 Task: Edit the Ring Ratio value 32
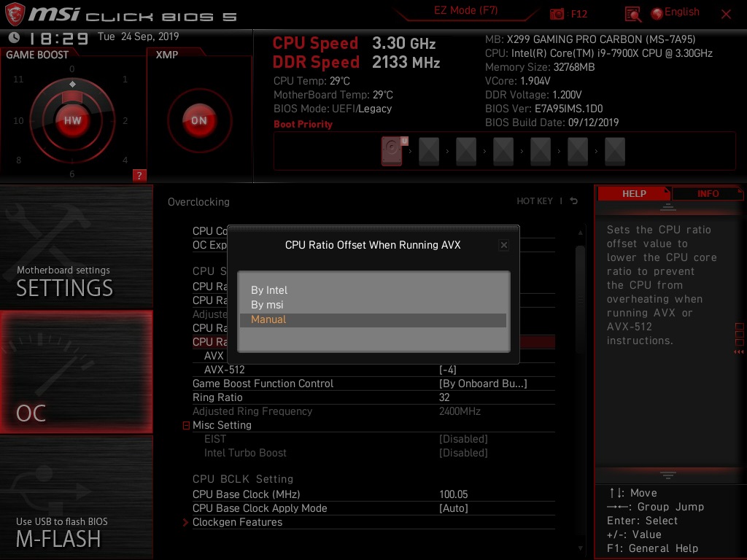pos(444,397)
